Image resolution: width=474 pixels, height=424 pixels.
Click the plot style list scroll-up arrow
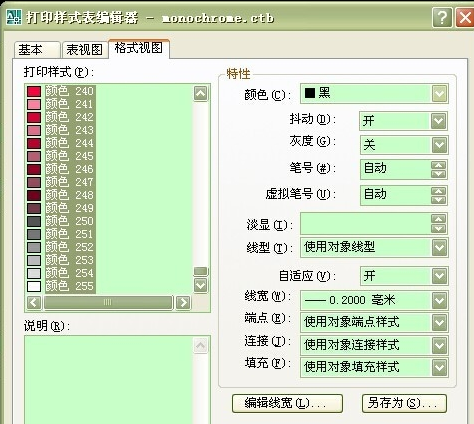(201, 93)
